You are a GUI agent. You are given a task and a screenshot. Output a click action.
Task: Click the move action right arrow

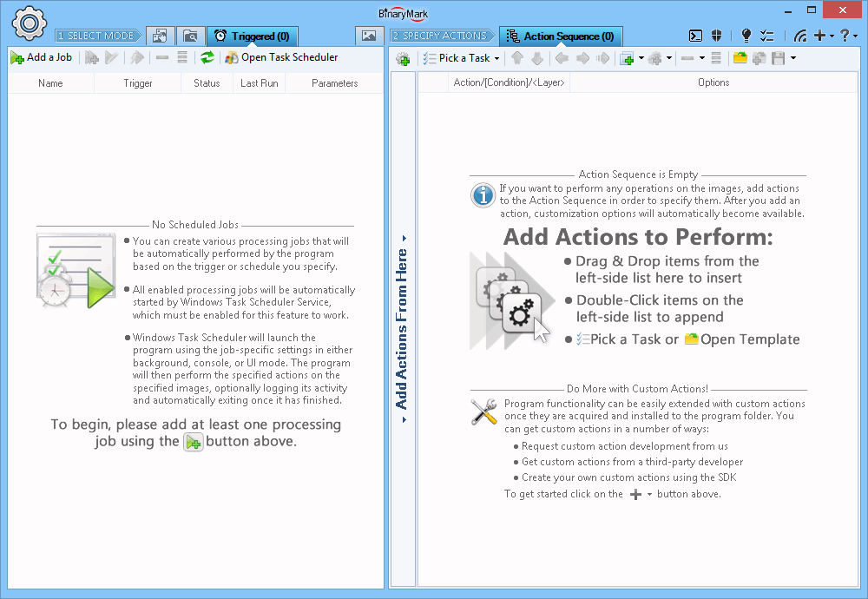(582, 58)
